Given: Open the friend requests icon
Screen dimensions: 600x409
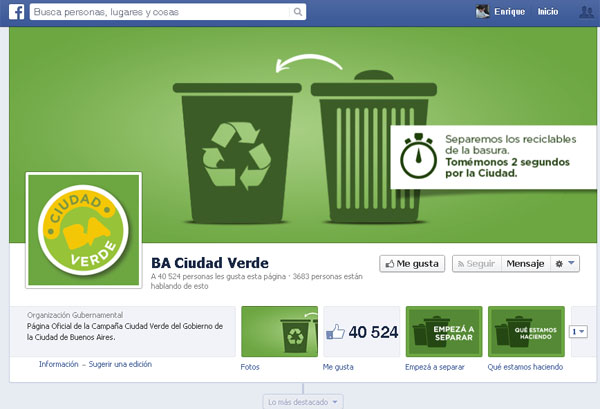Looking at the screenshot, I should 586,13.
